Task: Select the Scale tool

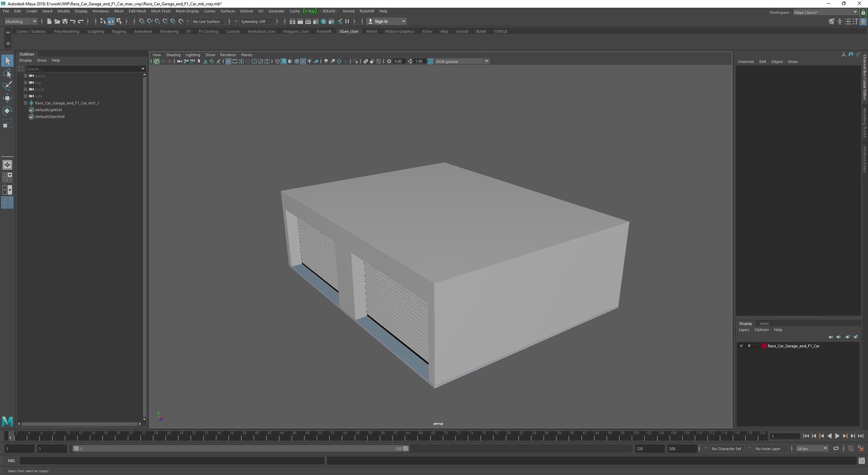Action: [x=7, y=123]
